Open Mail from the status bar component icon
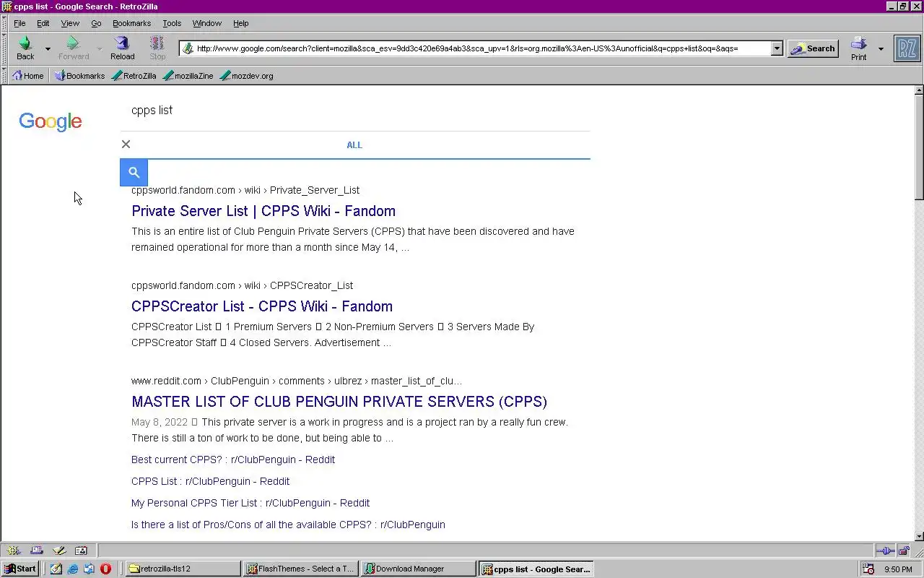Viewport: 924px width, 578px height. click(x=37, y=551)
